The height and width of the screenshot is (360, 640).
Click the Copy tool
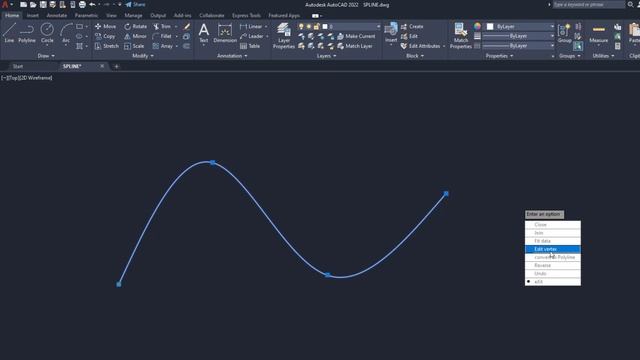tap(105, 36)
